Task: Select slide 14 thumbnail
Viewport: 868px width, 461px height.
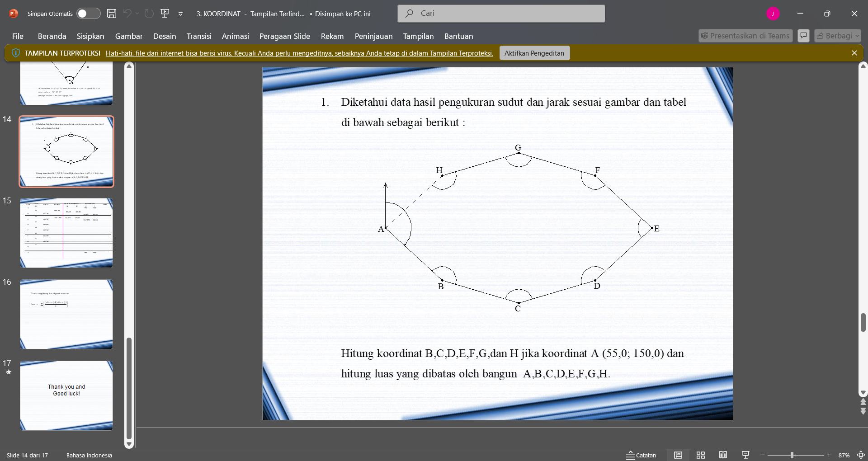Action: tap(66, 151)
